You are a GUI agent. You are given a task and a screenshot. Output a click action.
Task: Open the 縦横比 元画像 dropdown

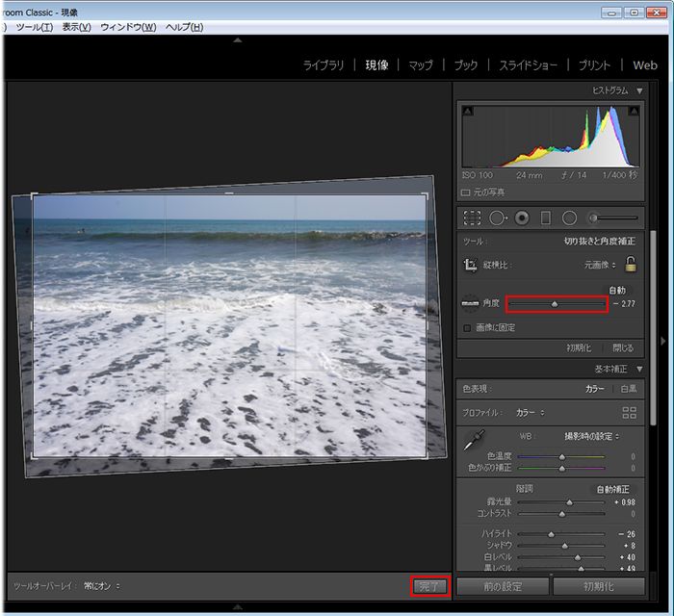coord(600,265)
